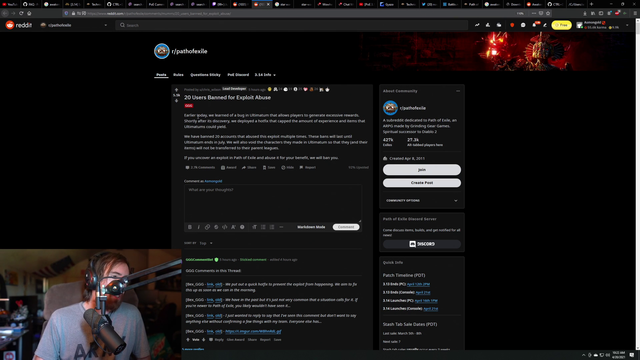Apply strikethrough formatting in comment editor

click(216, 227)
